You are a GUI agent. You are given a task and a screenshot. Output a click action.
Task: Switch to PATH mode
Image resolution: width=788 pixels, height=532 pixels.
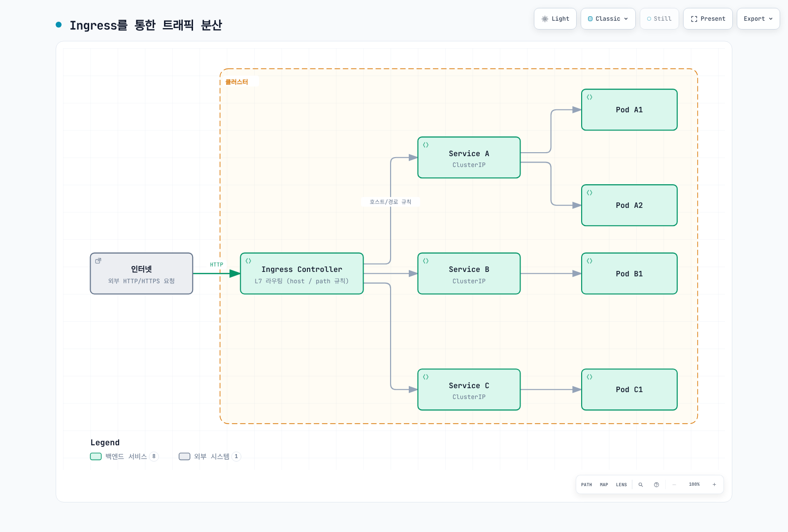click(587, 485)
